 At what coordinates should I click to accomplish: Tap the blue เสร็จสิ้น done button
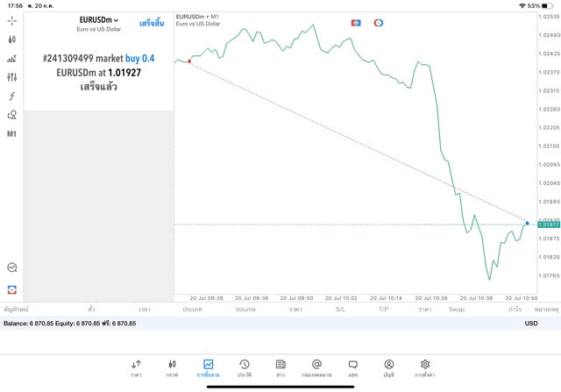point(152,24)
